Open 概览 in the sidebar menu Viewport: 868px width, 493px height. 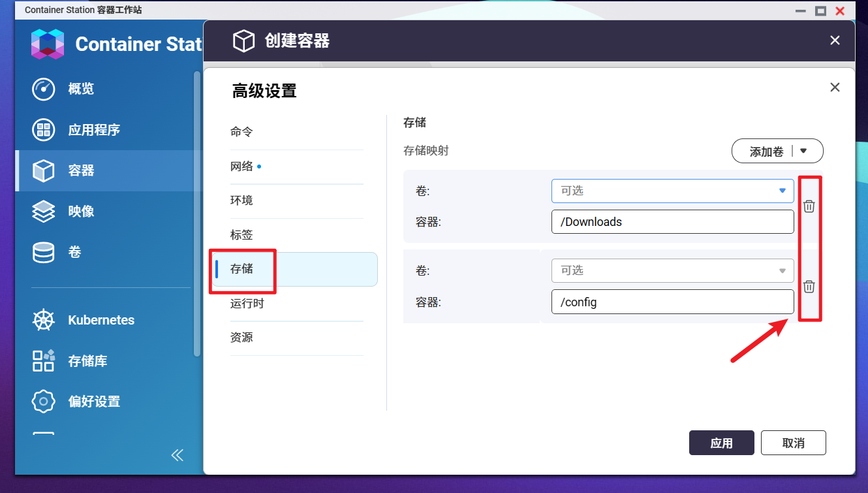[x=104, y=89]
